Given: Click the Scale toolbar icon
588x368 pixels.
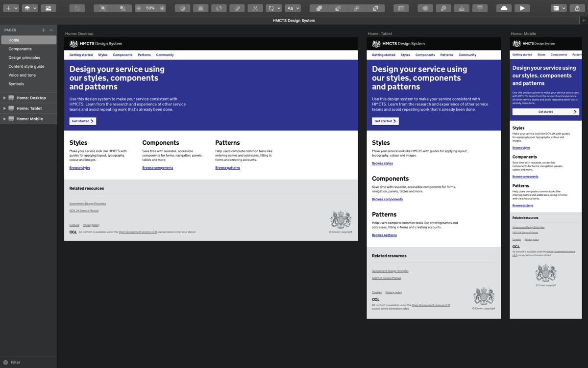Looking at the screenshot, I should (443, 8).
